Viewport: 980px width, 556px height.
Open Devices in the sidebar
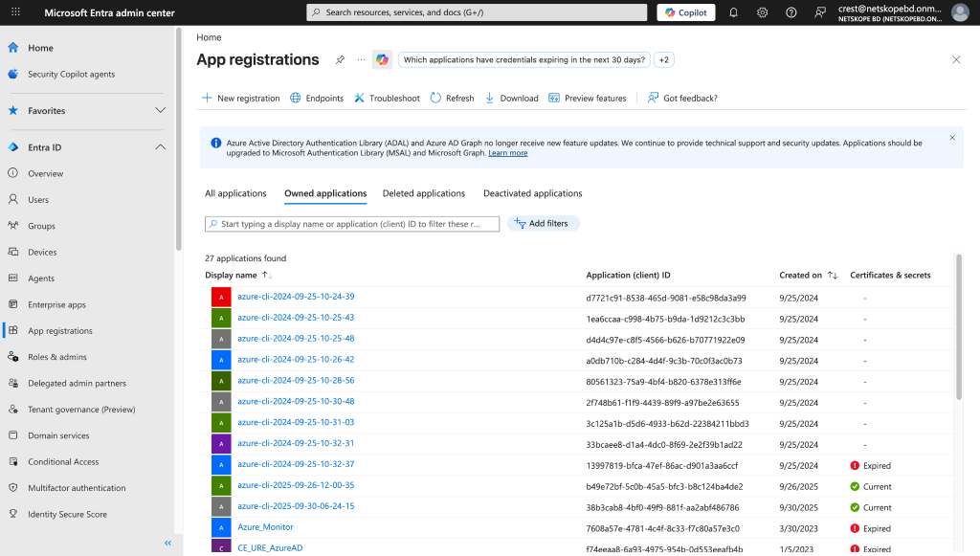pyautogui.click(x=42, y=253)
